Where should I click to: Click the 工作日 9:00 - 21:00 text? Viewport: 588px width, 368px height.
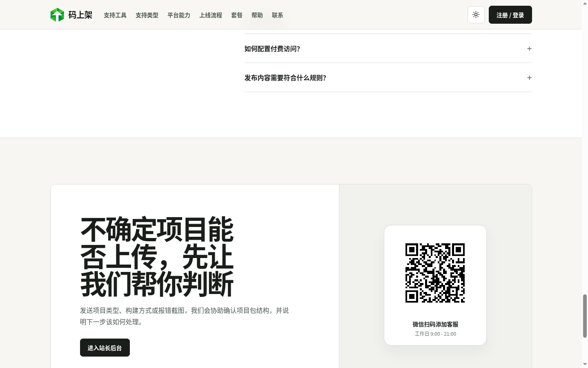(x=435, y=334)
